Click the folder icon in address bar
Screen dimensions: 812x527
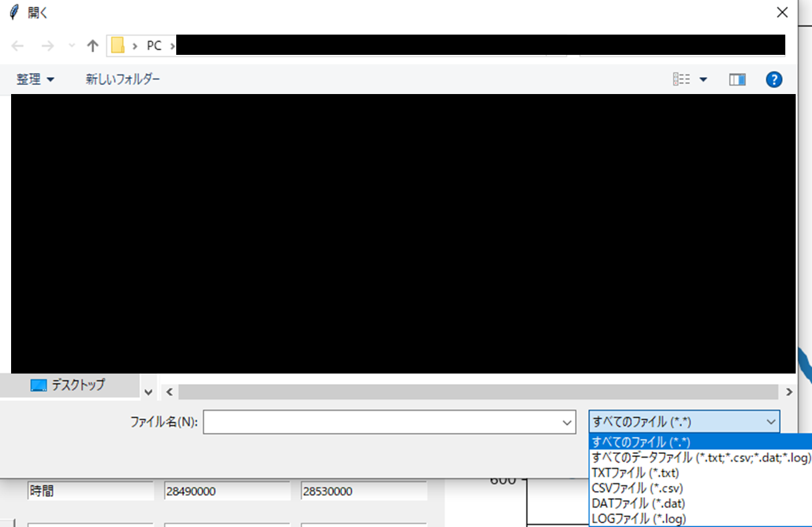point(117,46)
